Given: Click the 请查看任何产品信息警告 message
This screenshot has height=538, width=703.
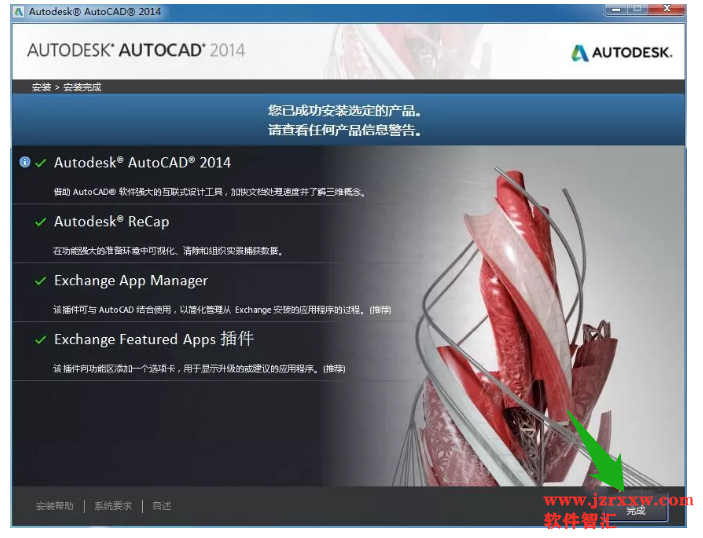Looking at the screenshot, I should click(x=344, y=130).
